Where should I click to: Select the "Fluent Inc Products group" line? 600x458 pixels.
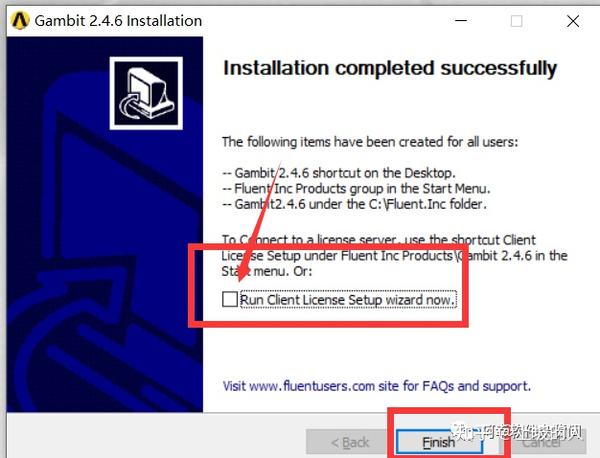tap(356, 189)
